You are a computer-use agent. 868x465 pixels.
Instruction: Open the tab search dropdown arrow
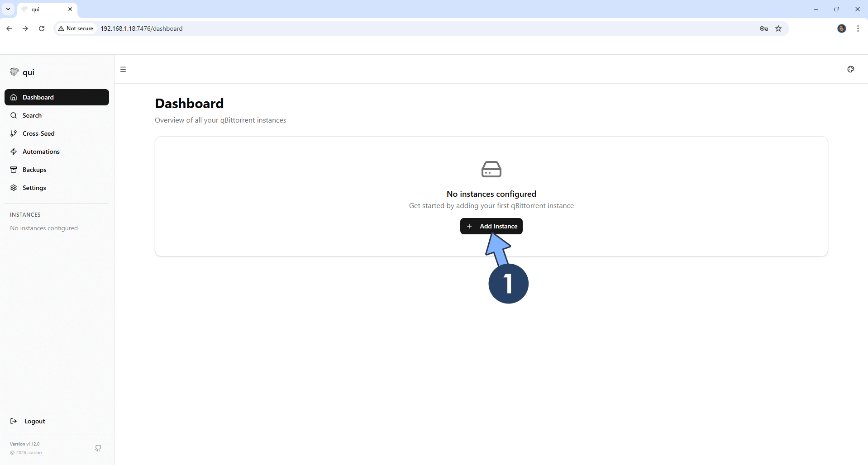(x=8, y=9)
